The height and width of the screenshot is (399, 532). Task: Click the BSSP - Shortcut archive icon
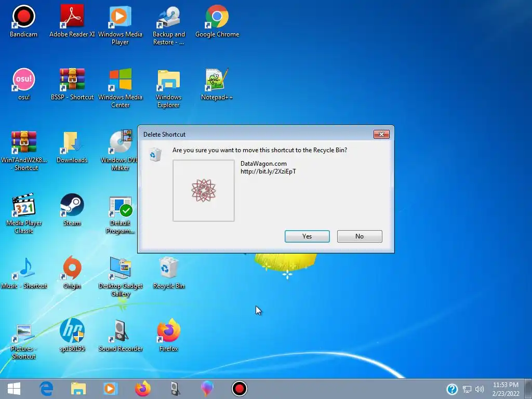(72, 84)
